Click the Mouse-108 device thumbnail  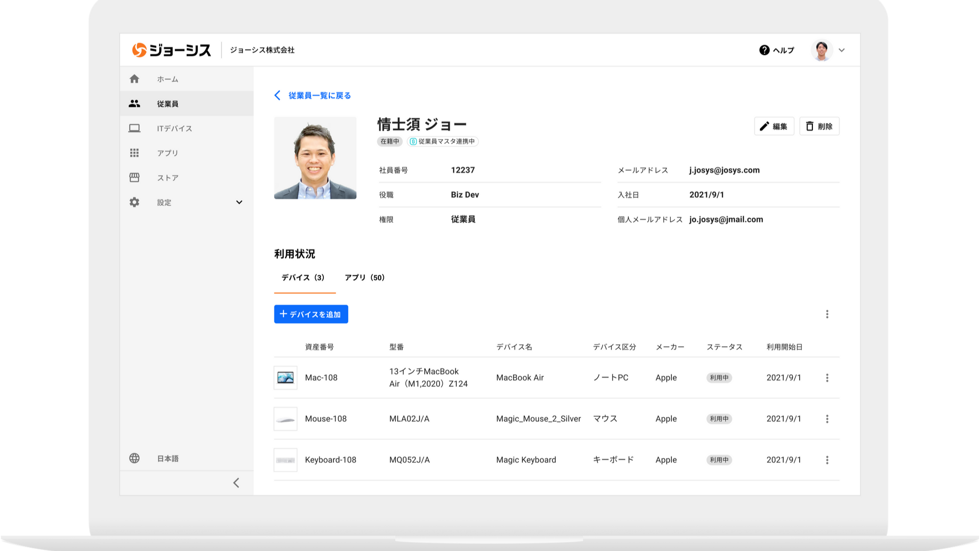click(x=286, y=419)
